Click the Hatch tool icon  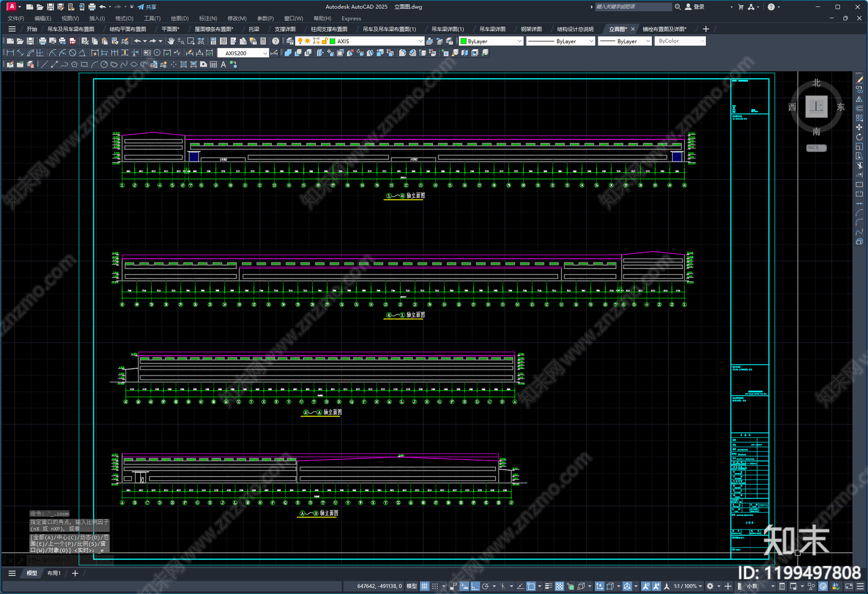[183, 65]
